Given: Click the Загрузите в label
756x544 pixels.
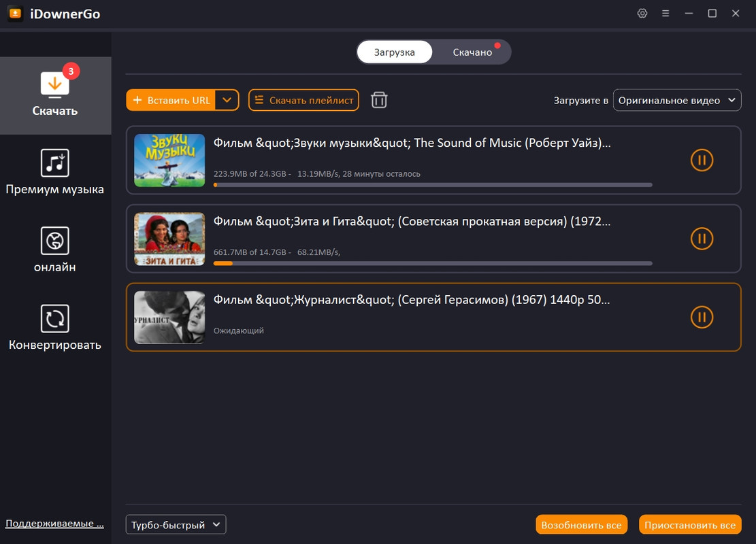Looking at the screenshot, I should click(x=580, y=101).
